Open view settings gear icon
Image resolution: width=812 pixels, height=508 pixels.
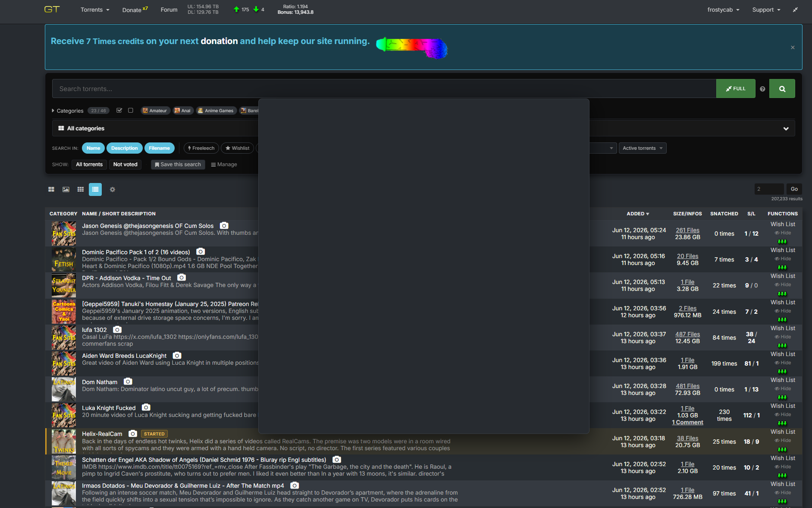[113, 189]
